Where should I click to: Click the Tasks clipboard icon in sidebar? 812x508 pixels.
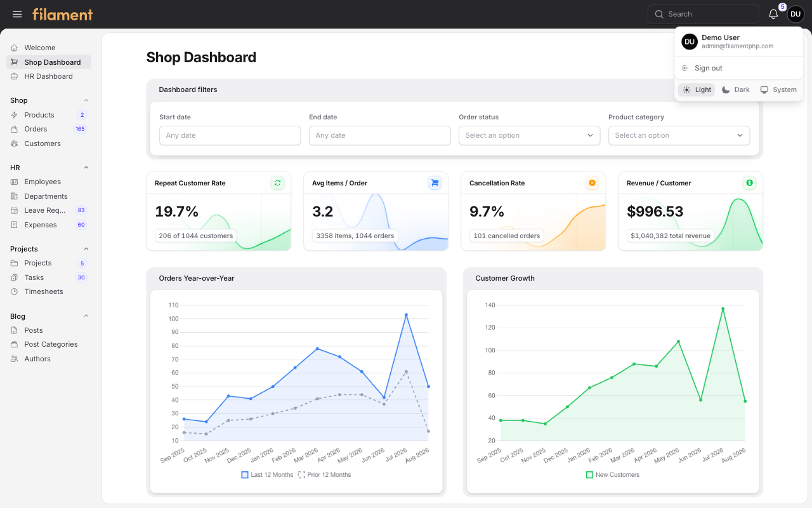click(15, 277)
